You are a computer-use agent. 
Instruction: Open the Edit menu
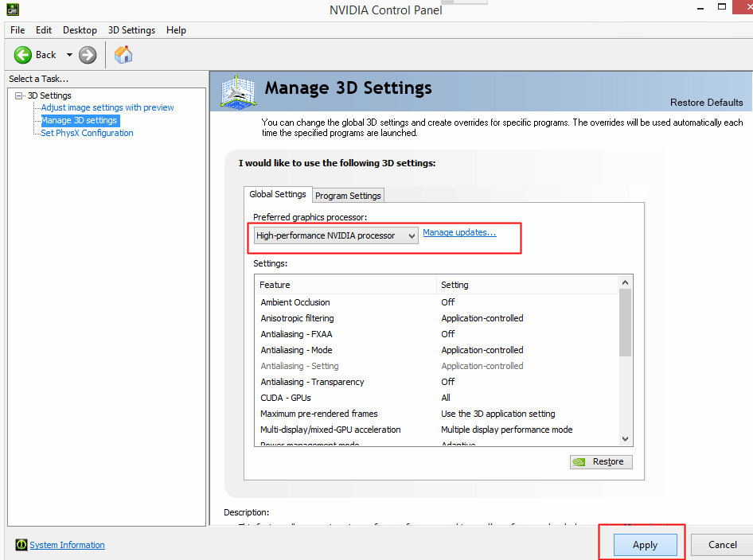[44, 30]
